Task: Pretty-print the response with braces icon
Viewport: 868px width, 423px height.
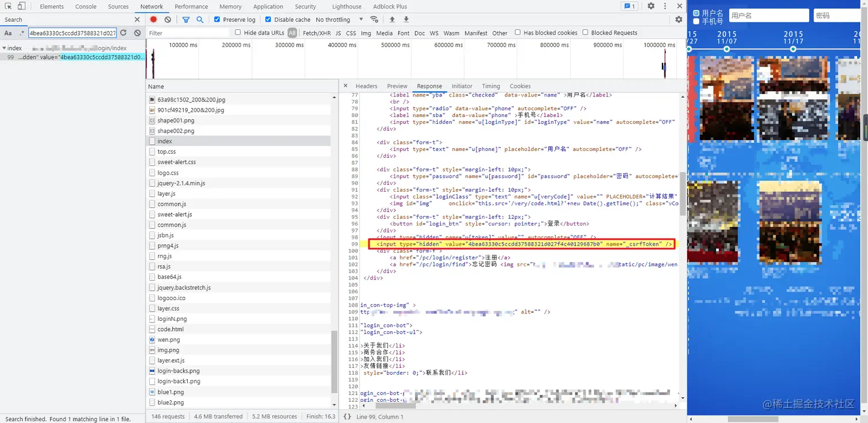Action: pos(347,417)
